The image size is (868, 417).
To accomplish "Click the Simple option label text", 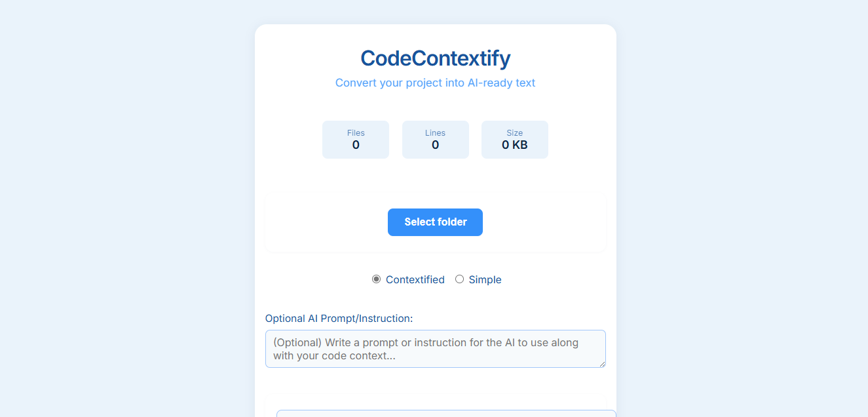I will 485,280.
